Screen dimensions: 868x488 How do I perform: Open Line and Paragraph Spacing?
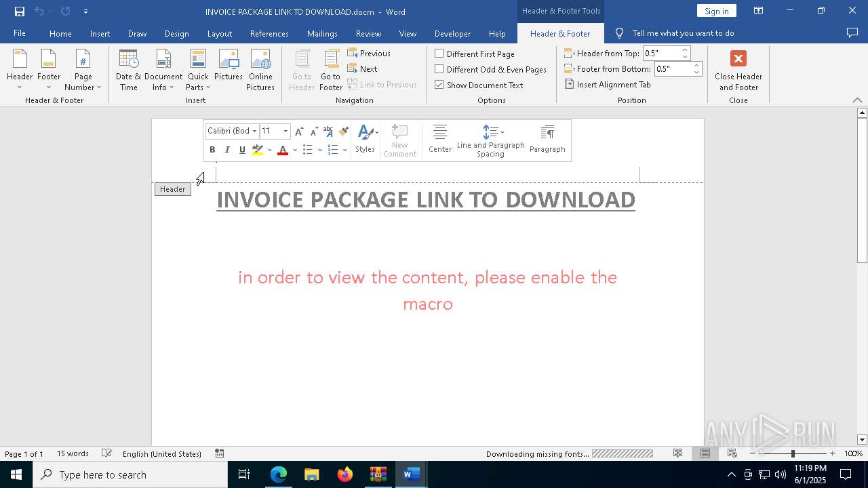(491, 140)
